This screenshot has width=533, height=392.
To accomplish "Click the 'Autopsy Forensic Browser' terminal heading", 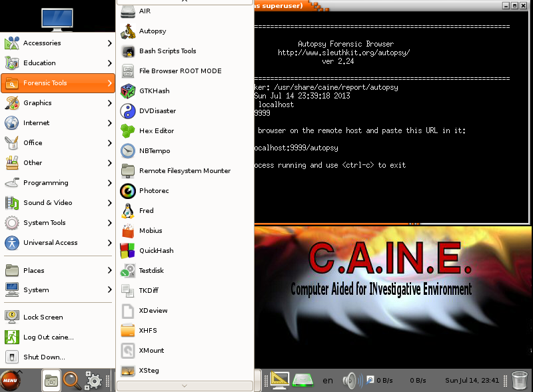I will (x=346, y=44).
